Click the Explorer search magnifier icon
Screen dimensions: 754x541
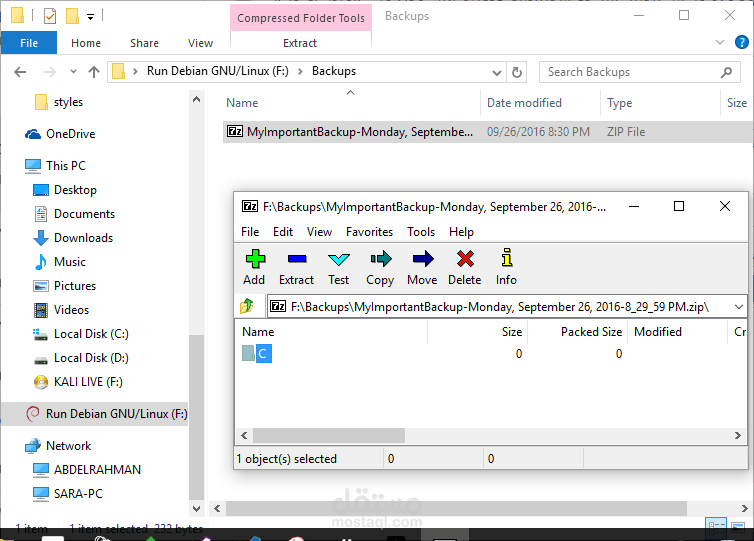point(726,72)
